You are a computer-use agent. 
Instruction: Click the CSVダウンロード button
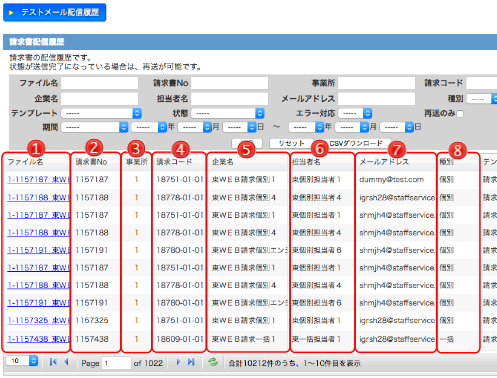(356, 143)
